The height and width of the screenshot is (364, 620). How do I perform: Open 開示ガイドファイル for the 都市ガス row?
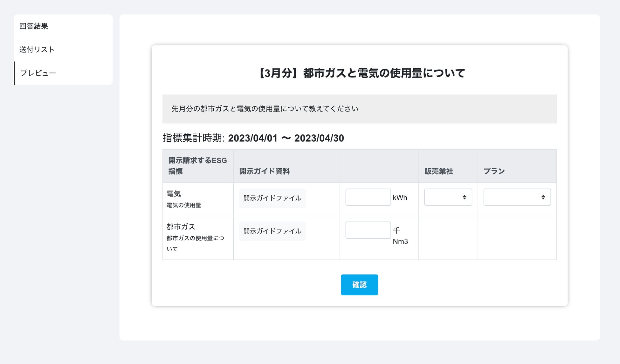click(x=272, y=231)
